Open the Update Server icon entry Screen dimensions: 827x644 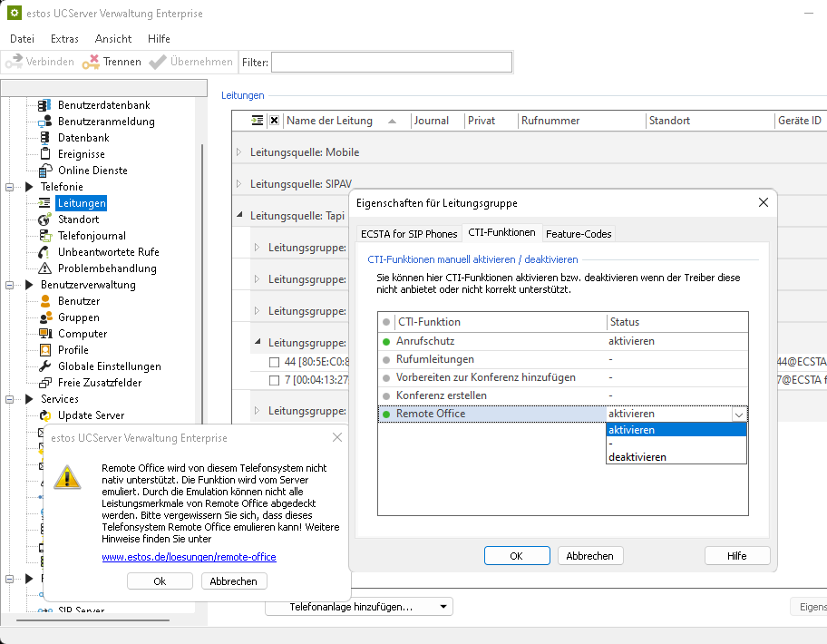44,415
